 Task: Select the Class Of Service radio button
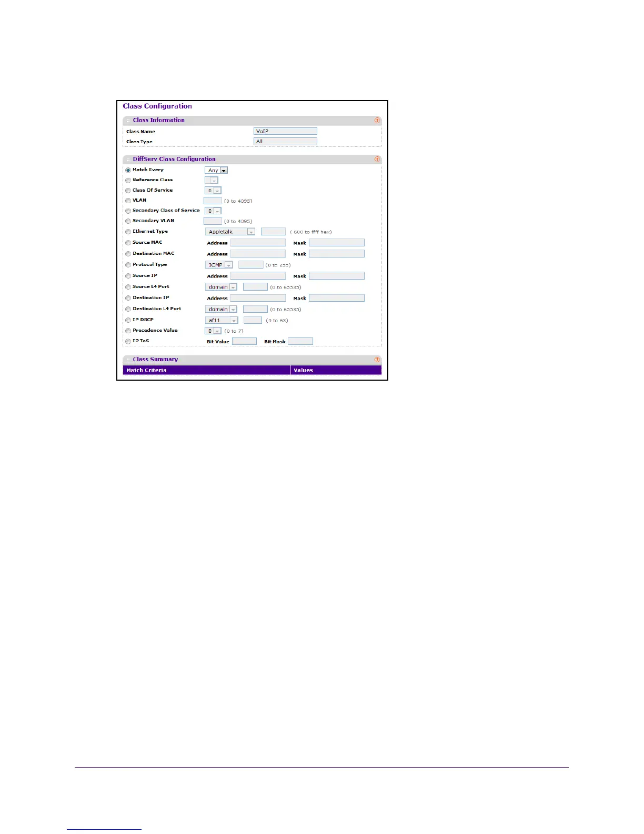(x=128, y=191)
